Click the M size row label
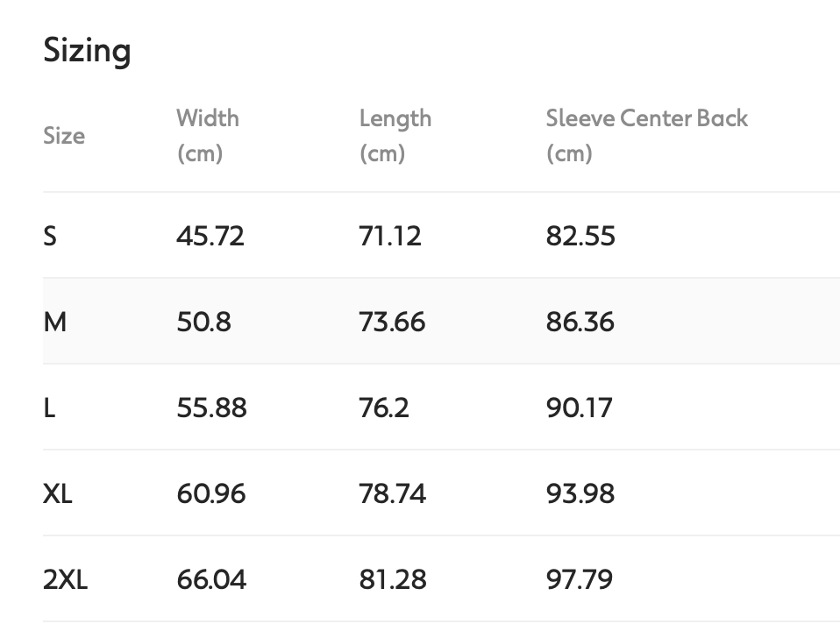The image size is (840, 624). (x=54, y=322)
